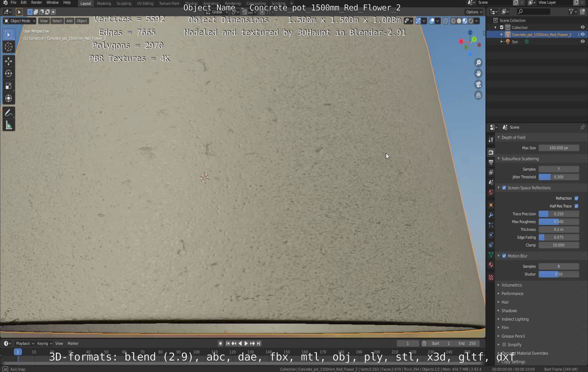Open the World properties tab

(491, 192)
